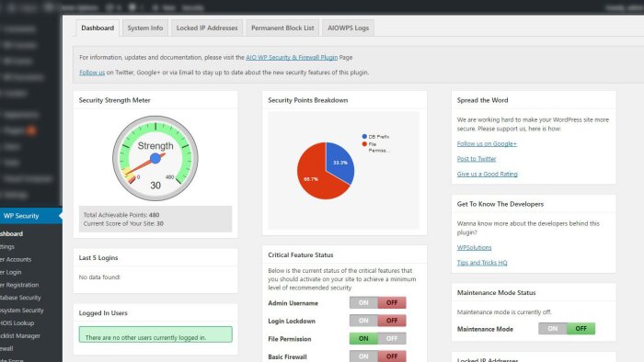The width and height of the screenshot is (644, 362).
Task: Open the WP Security sidebar menu
Action: (x=30, y=216)
